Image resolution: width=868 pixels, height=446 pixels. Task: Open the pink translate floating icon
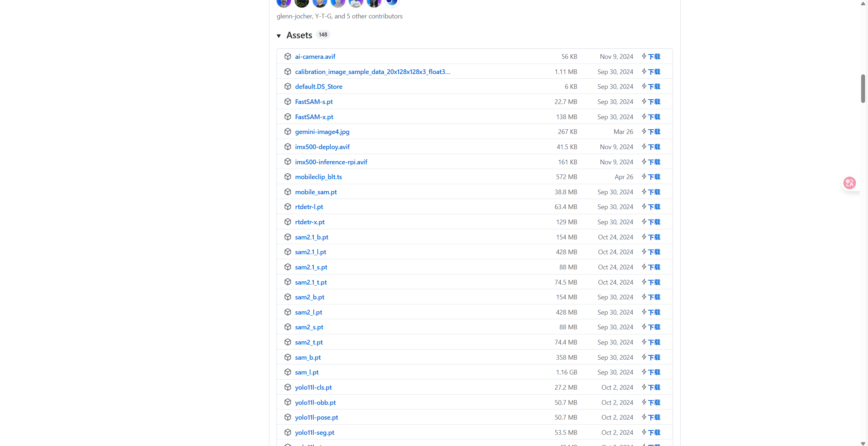tap(849, 183)
